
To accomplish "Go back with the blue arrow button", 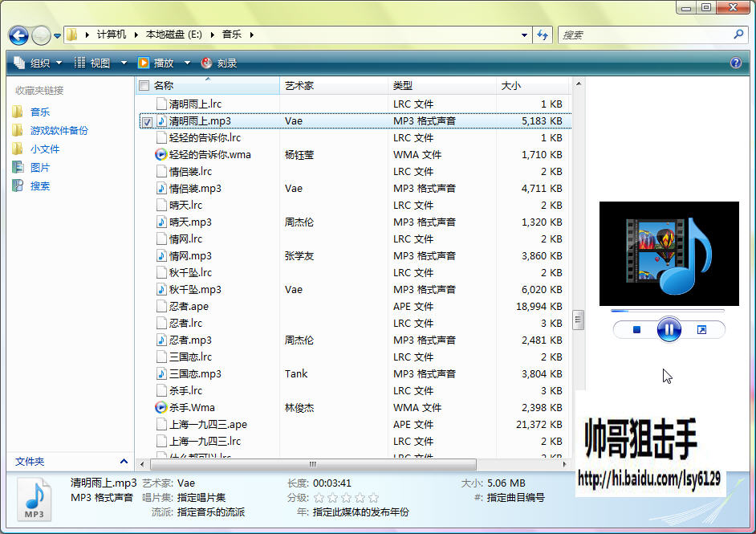I will pos(18,35).
